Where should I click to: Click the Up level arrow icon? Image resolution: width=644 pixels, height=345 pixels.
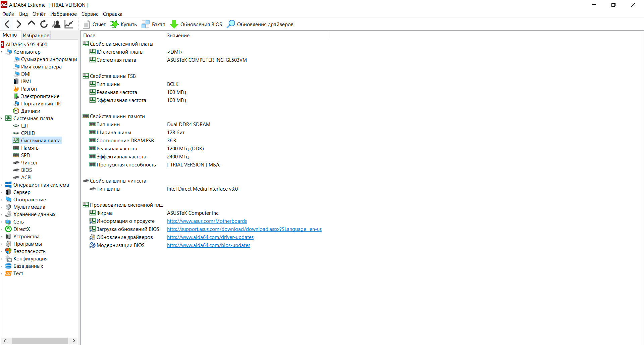pos(32,23)
